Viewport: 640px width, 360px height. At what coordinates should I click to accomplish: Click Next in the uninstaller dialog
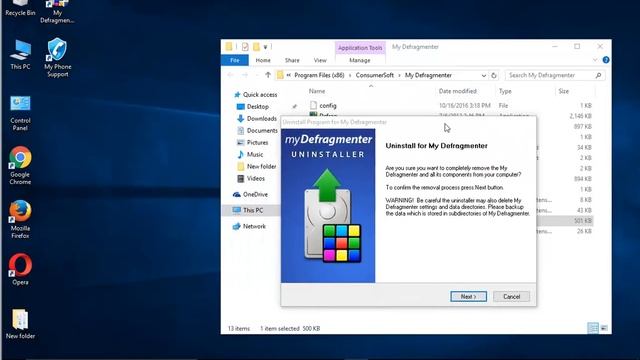point(468,296)
